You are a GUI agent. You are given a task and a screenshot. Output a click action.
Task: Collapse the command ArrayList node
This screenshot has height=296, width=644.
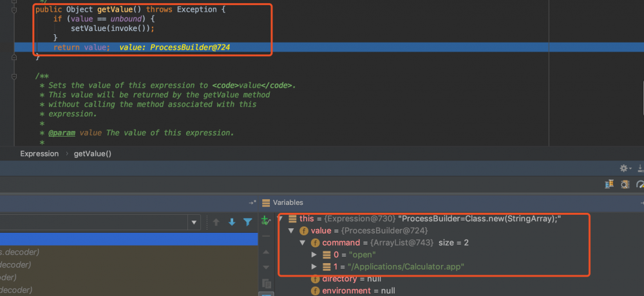point(303,242)
